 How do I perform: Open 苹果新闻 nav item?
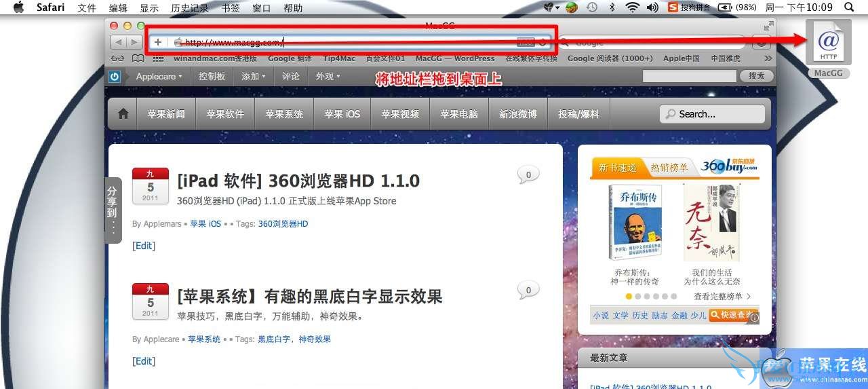click(x=166, y=114)
